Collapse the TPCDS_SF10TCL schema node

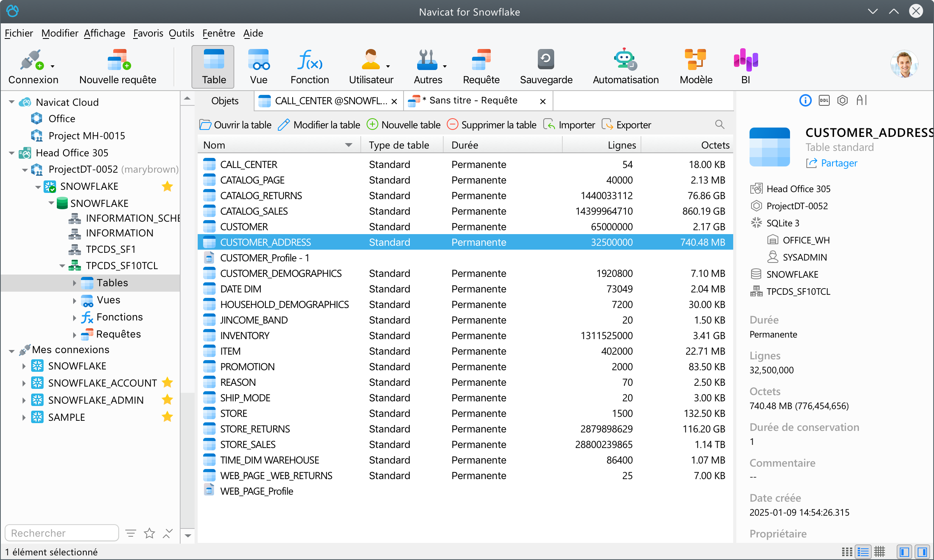click(62, 266)
